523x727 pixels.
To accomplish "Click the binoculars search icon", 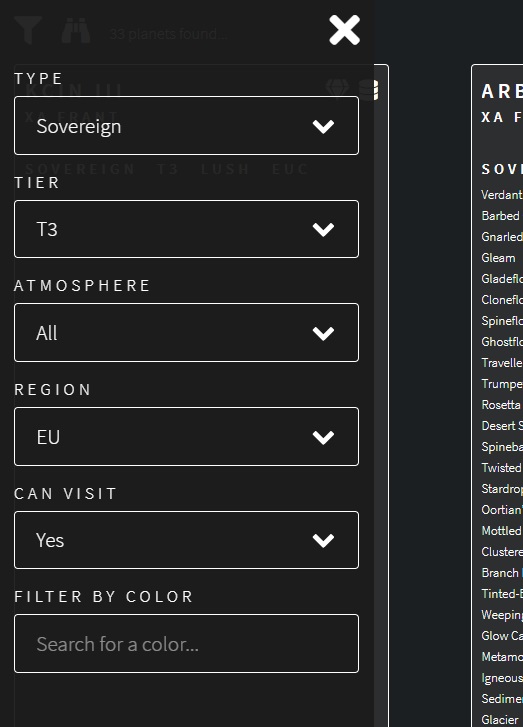I will click(x=76, y=31).
